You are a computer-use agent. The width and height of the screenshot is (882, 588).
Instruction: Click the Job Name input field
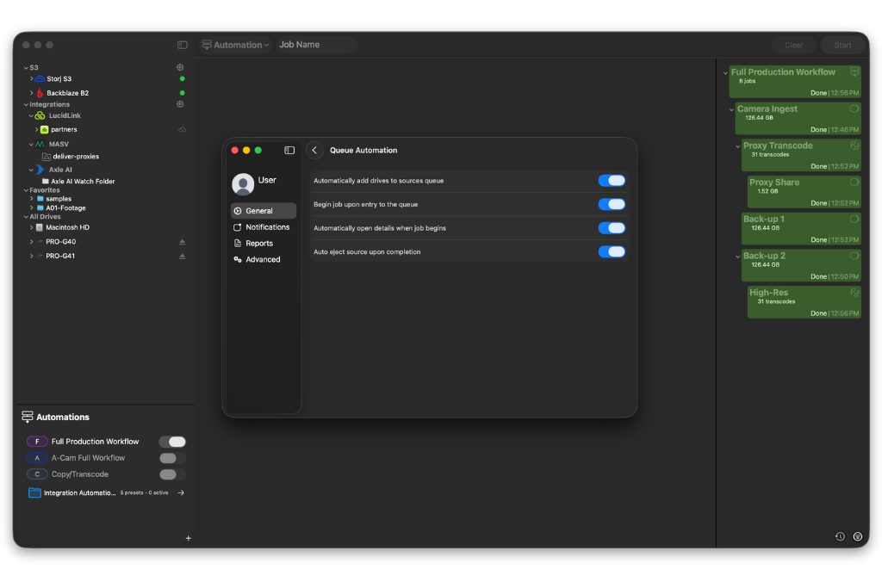coord(315,45)
